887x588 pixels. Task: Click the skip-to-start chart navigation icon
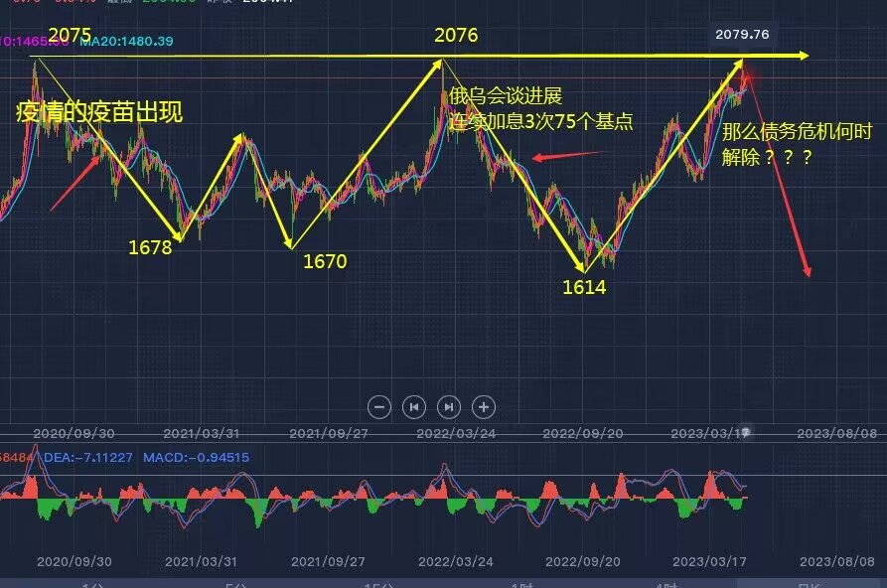(x=414, y=407)
